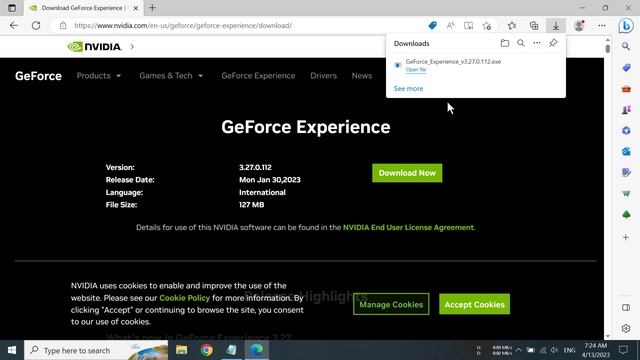Open the shopping price tag icon in address bar

pos(432,25)
